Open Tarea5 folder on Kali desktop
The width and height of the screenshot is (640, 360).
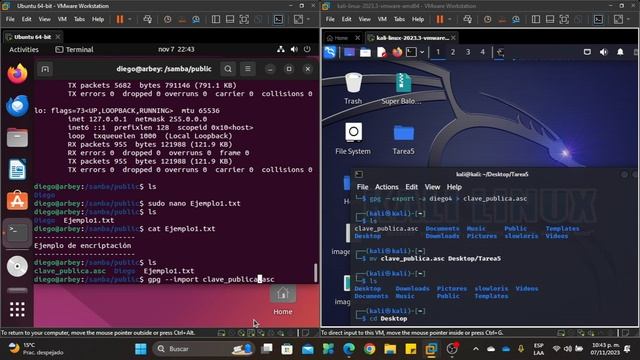(x=403, y=139)
